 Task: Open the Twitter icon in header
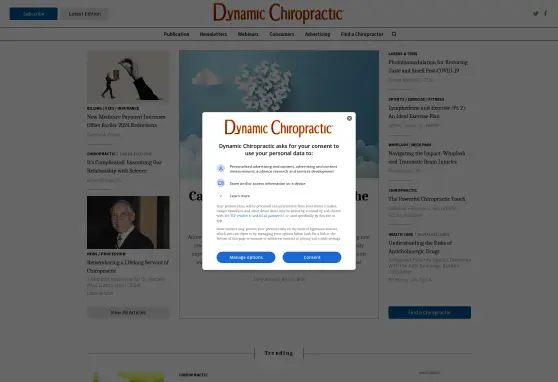pos(535,14)
